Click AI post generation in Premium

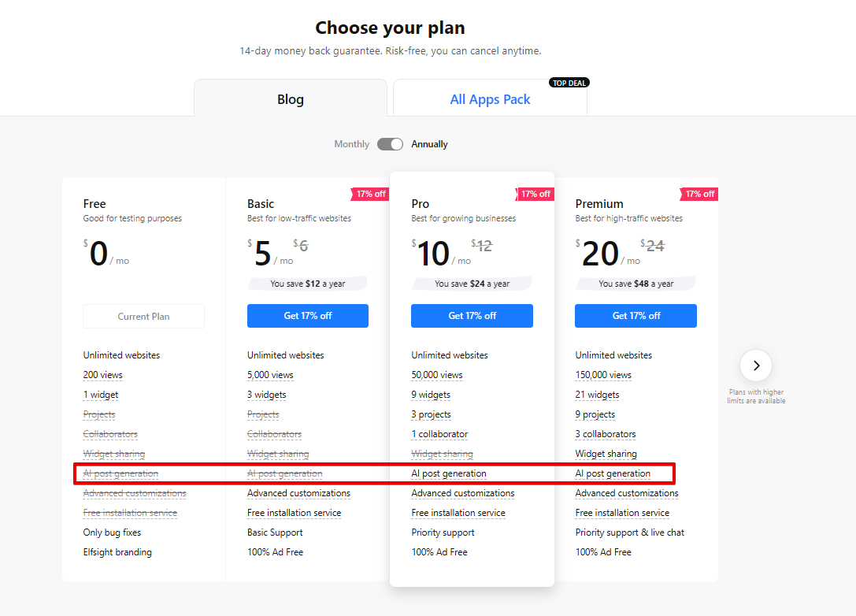[x=613, y=473]
